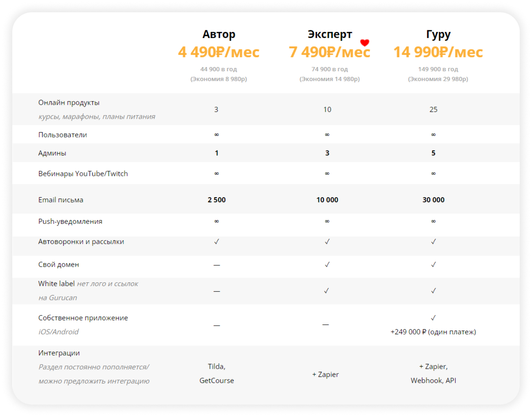Click the White label row label
The width and height of the screenshot is (532, 417).
(56, 284)
